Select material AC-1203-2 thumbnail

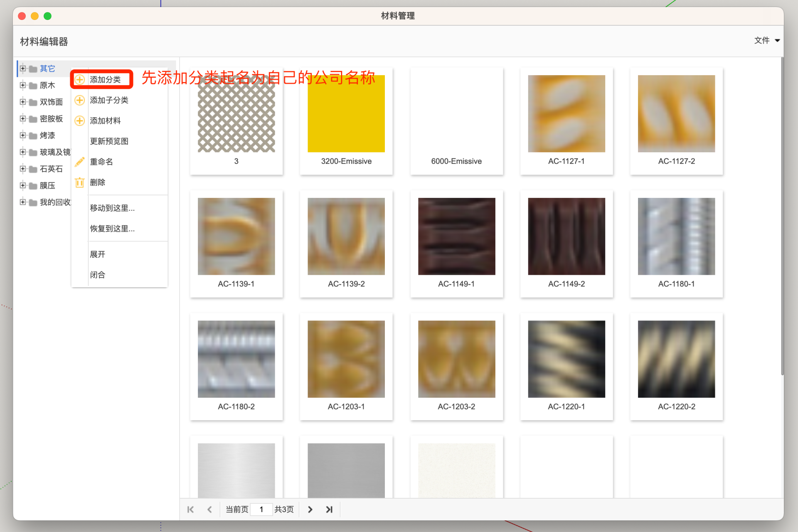click(456, 359)
